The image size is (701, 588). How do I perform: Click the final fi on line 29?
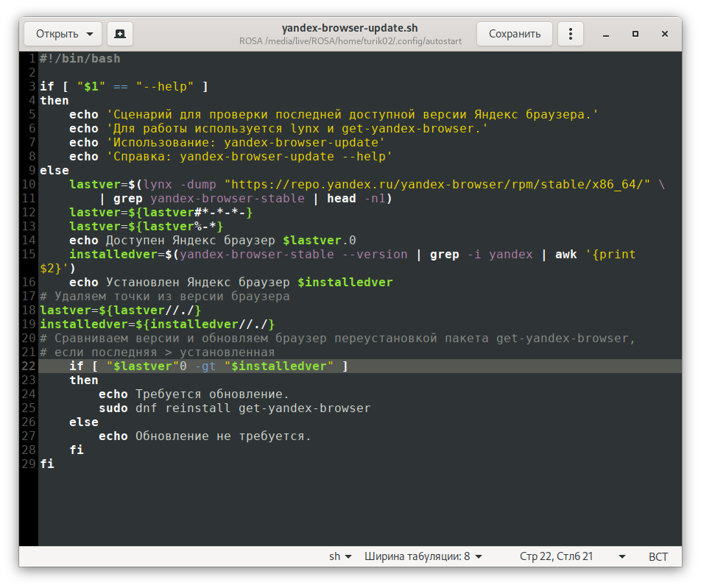pos(47,464)
